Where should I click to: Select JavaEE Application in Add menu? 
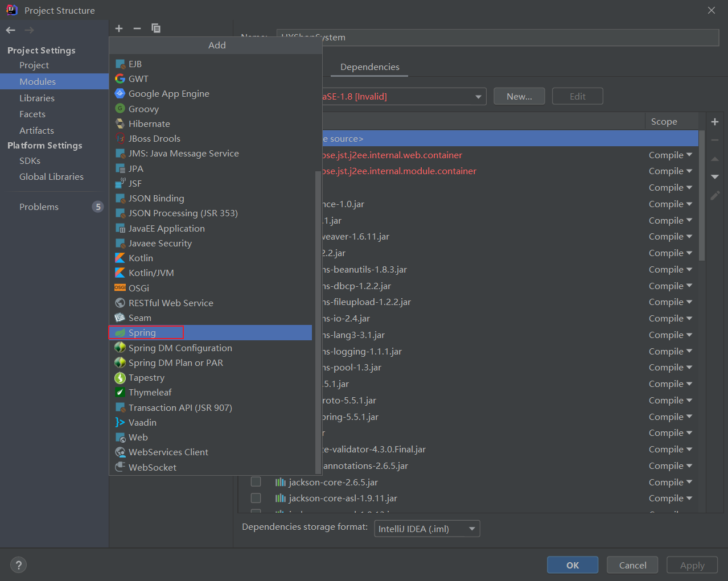coord(210,228)
